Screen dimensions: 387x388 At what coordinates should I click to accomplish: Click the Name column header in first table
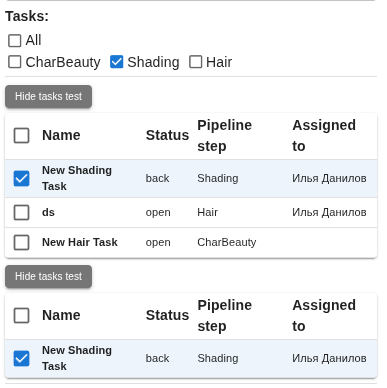coord(61,135)
